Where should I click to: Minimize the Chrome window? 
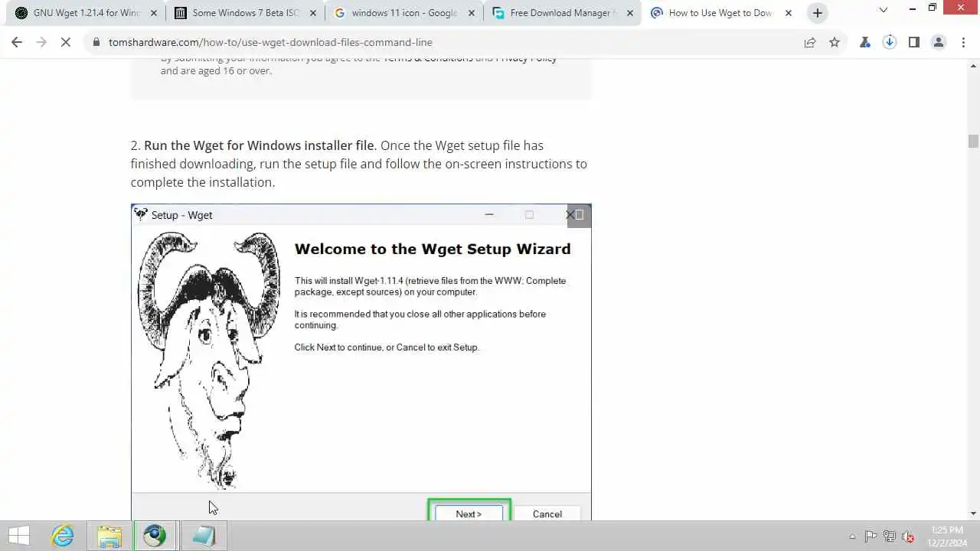pos(910,8)
